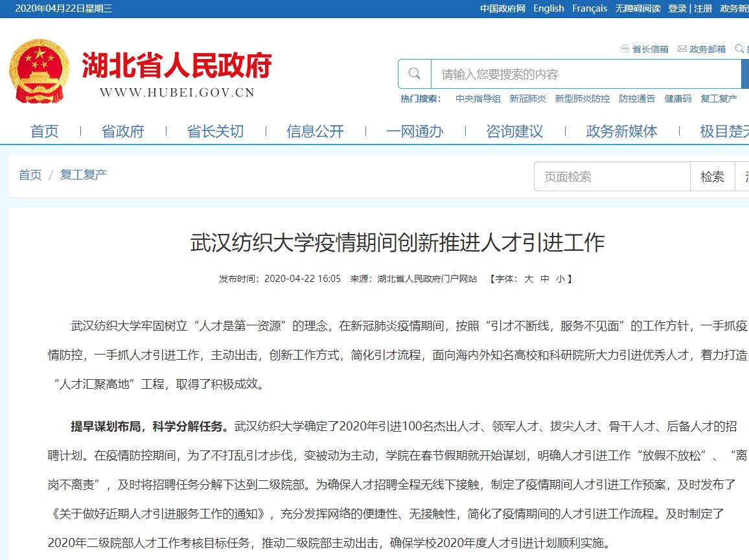Click the article headline 武汉纺织大学疫情期间创新推进人才引进工作
Image resolution: width=749 pixels, height=560 pixels.
pyautogui.click(x=397, y=242)
